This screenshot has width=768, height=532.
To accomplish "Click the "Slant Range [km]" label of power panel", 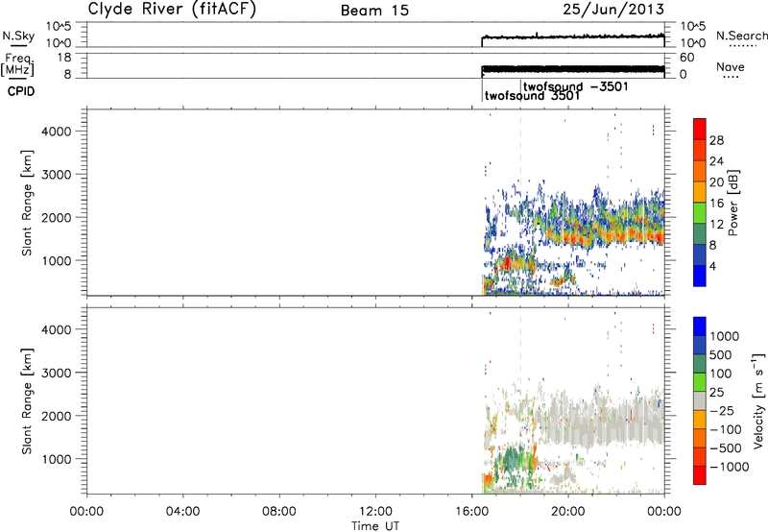I will point(27,203).
